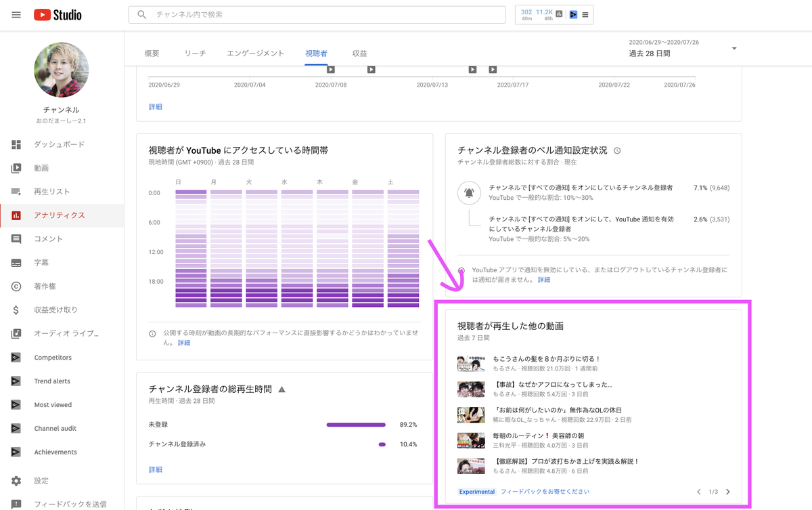Click the warning triangle beside 総再生時間
812x510 pixels.
(x=282, y=389)
